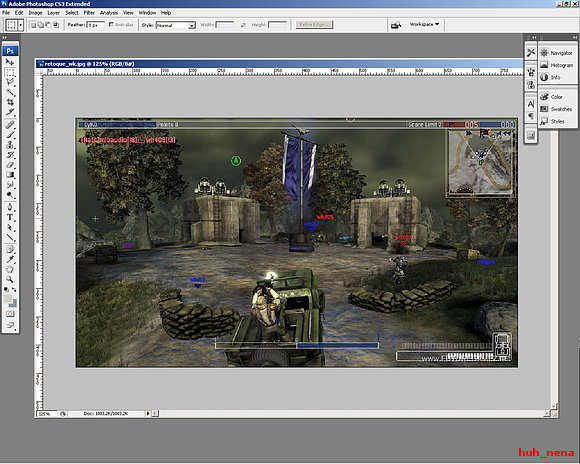Screen dimensions: 580x464
Task: Select the Magic Wand tool
Action: (10, 92)
